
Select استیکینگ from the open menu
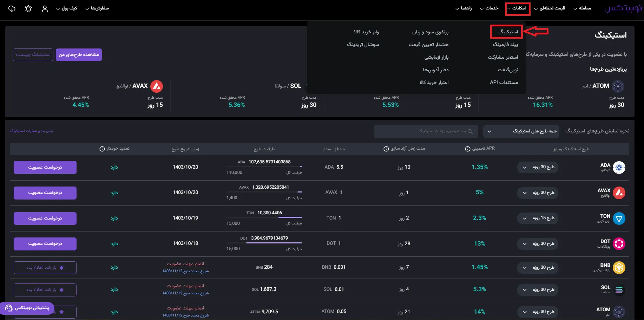pos(507,31)
